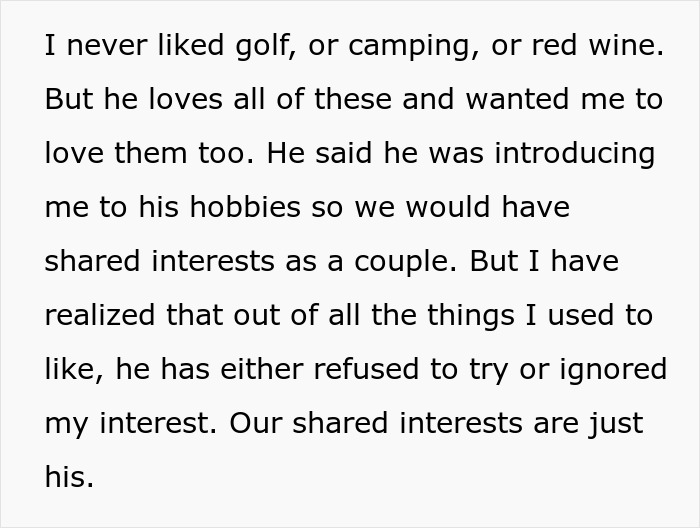Click the word "never" in the opening sentence
Screen dimensions: 700x528
[103, 47]
